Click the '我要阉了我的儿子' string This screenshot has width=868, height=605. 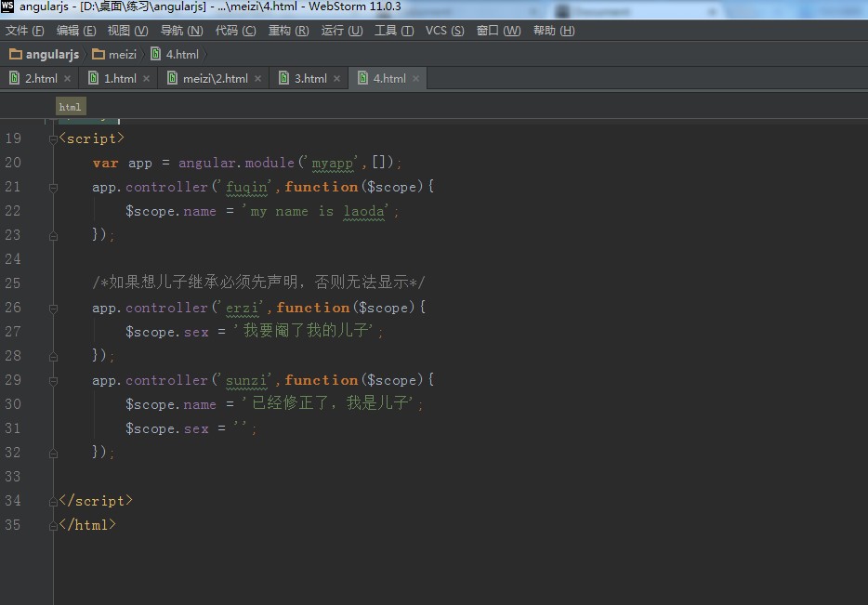pos(306,331)
